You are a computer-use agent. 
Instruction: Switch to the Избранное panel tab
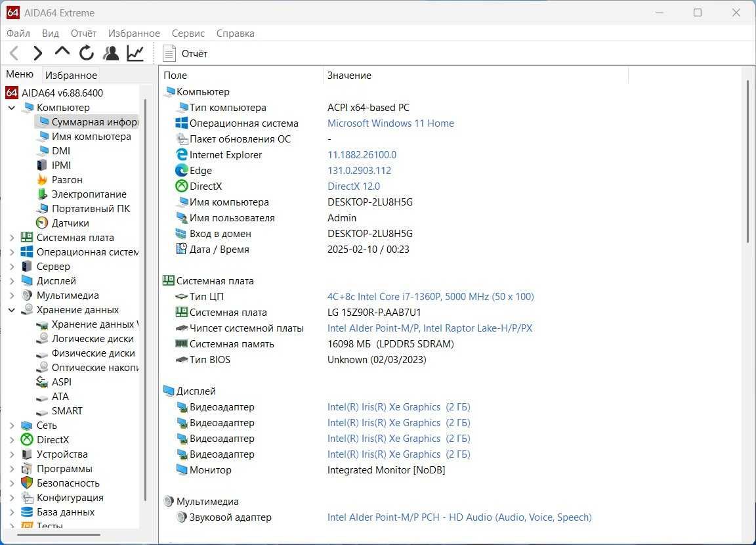point(71,76)
